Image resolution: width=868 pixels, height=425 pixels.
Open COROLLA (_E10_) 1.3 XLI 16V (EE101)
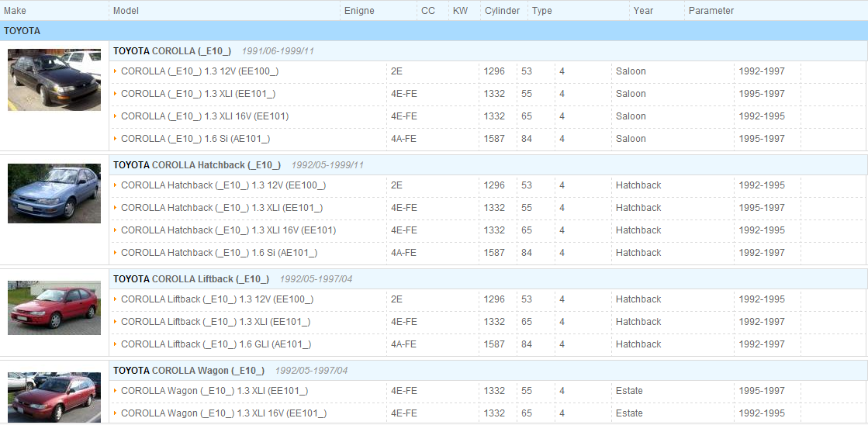(x=205, y=116)
